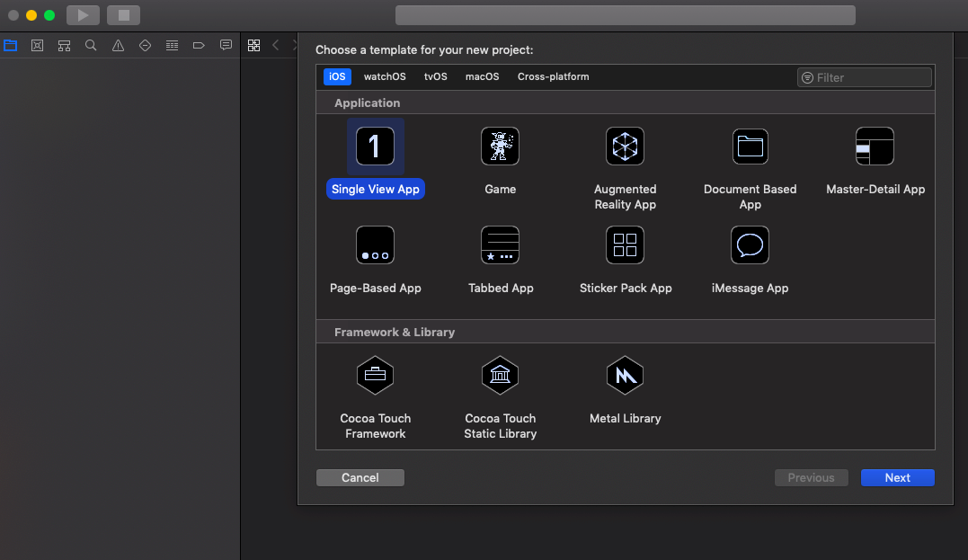Select the Cocoa Touch Framework template
The height and width of the screenshot is (560, 968).
[x=375, y=376]
